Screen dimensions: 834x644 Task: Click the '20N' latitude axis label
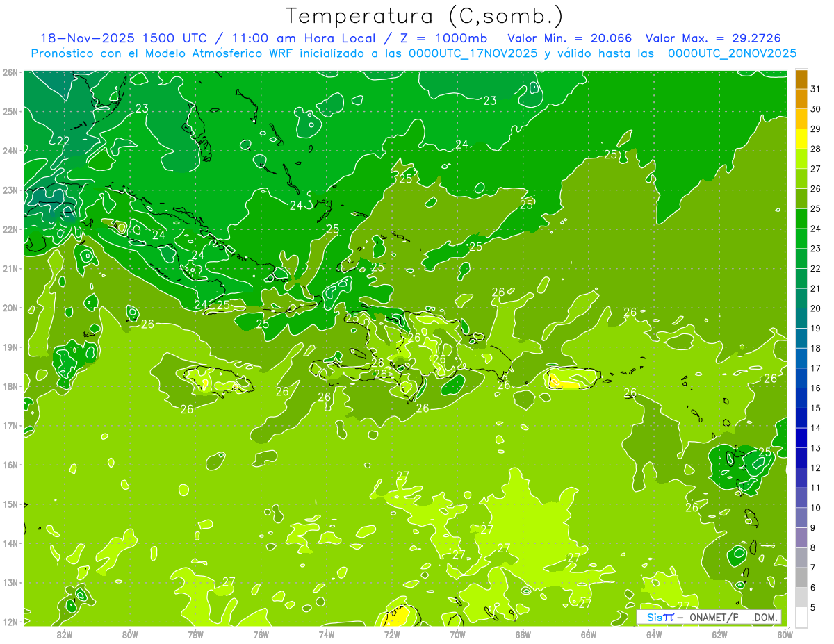click(x=10, y=308)
